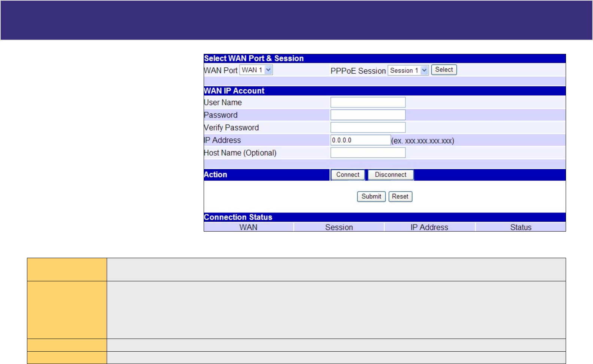The width and height of the screenshot is (593, 364).
Task: Click the IP Address column in Connection Status
Action: (429, 227)
